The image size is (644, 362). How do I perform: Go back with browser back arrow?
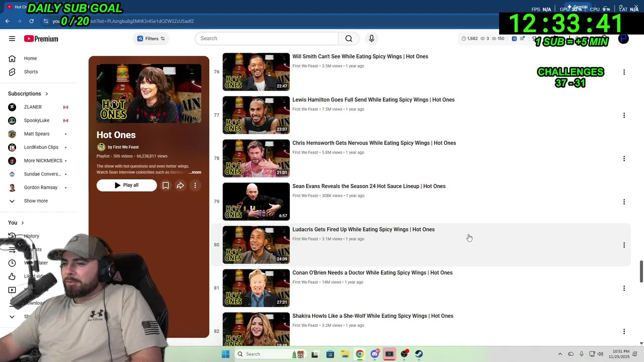[7, 21]
